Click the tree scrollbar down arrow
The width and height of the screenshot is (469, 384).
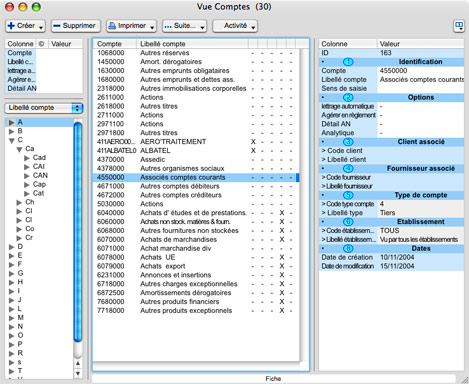tap(78, 373)
